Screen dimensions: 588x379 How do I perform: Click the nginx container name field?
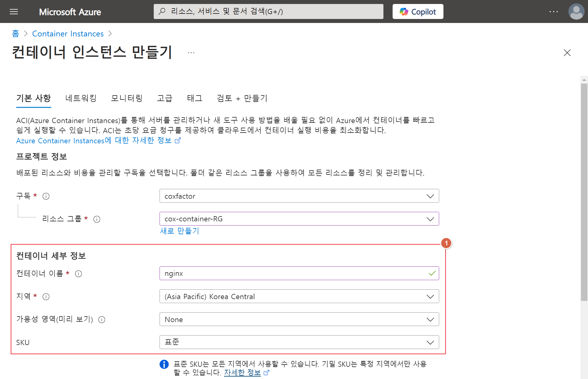(294, 273)
